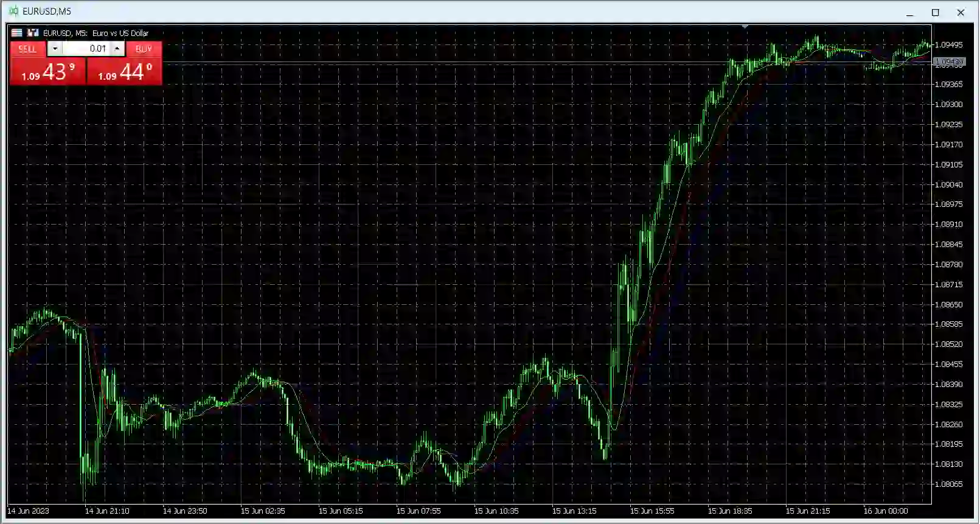Click the chart shift triangle marker
This screenshot has height=524, width=980.
745,27
